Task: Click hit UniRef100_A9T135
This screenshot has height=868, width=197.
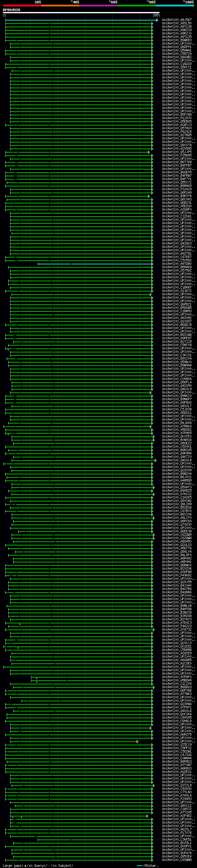Action: point(177,37)
